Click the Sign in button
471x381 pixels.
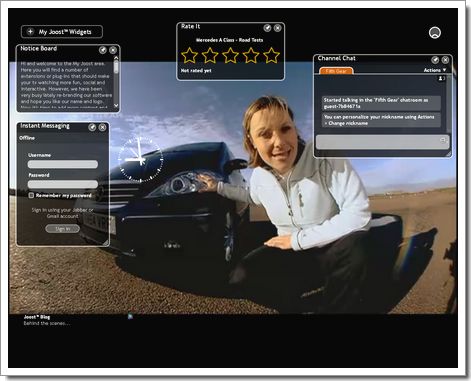63,229
